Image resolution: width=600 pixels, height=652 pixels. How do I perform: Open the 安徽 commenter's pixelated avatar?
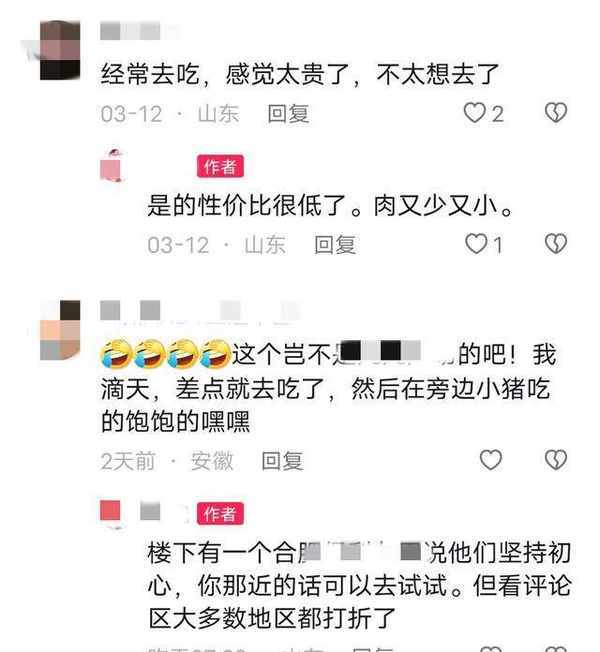[59, 330]
